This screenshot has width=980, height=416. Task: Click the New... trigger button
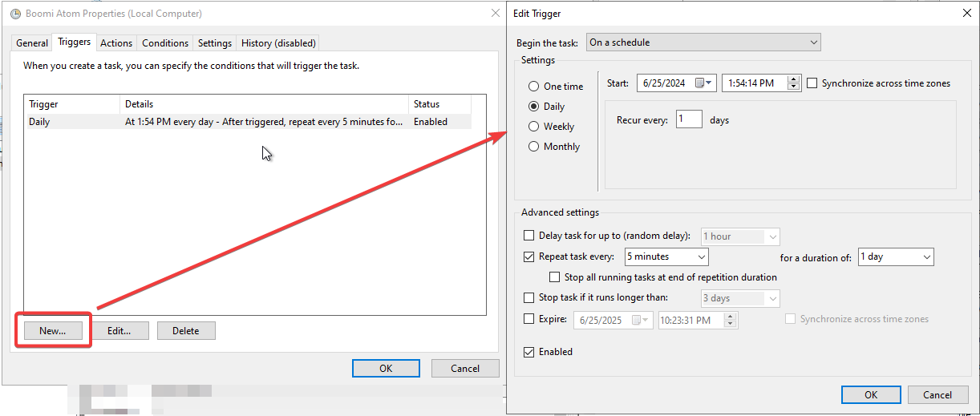[52, 331]
